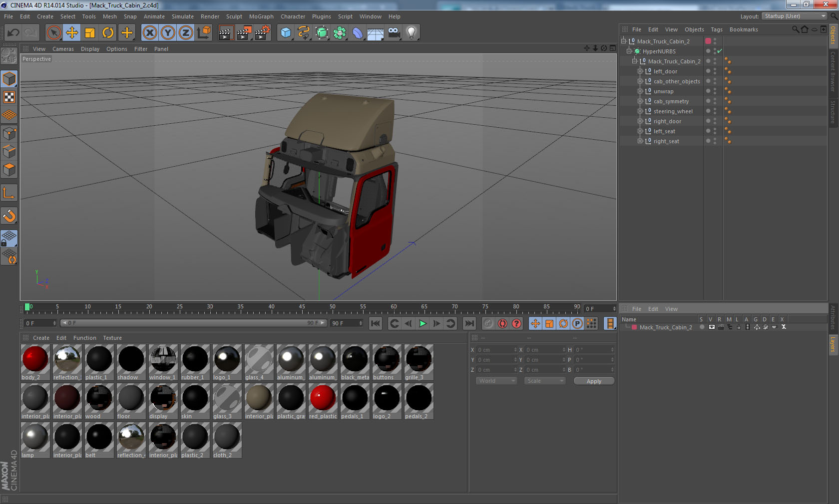Expand the cab_other_objects node
This screenshot has width=839, height=504.
pyautogui.click(x=640, y=81)
